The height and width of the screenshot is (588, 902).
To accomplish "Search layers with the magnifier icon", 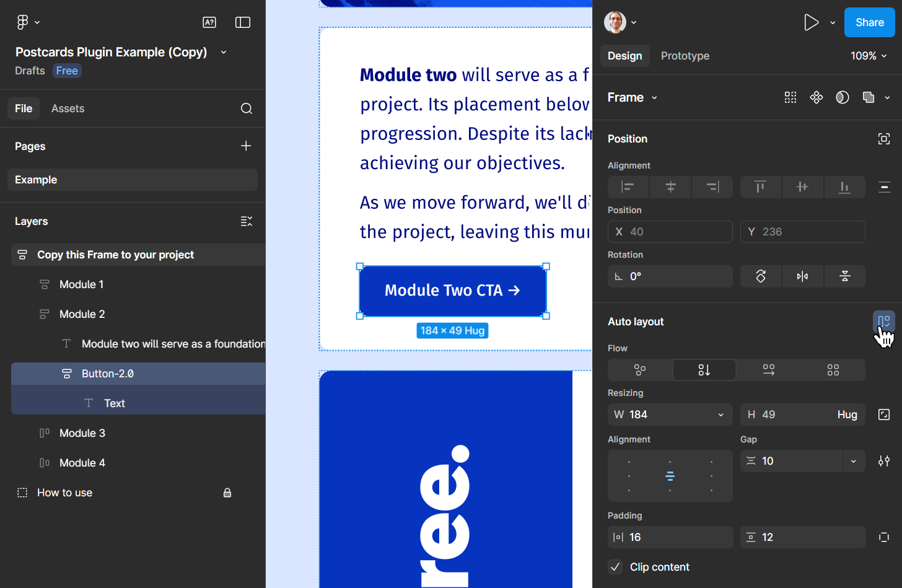I will click(247, 108).
